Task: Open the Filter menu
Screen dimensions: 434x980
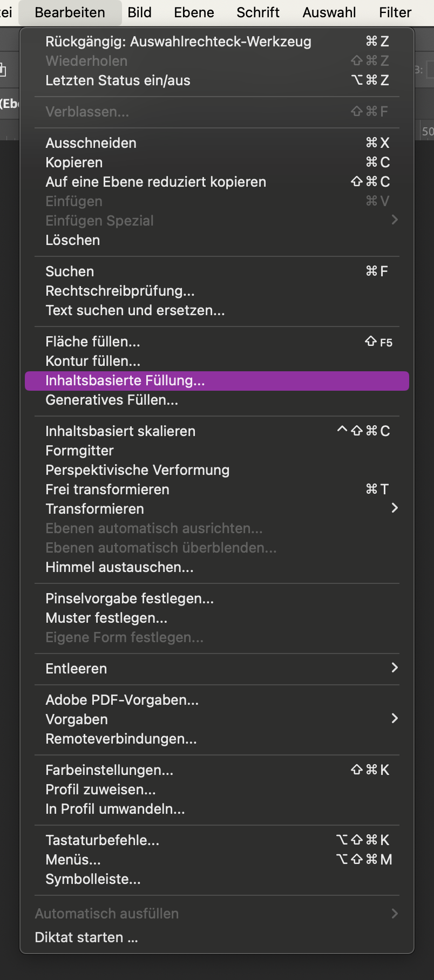Action: 395,12
